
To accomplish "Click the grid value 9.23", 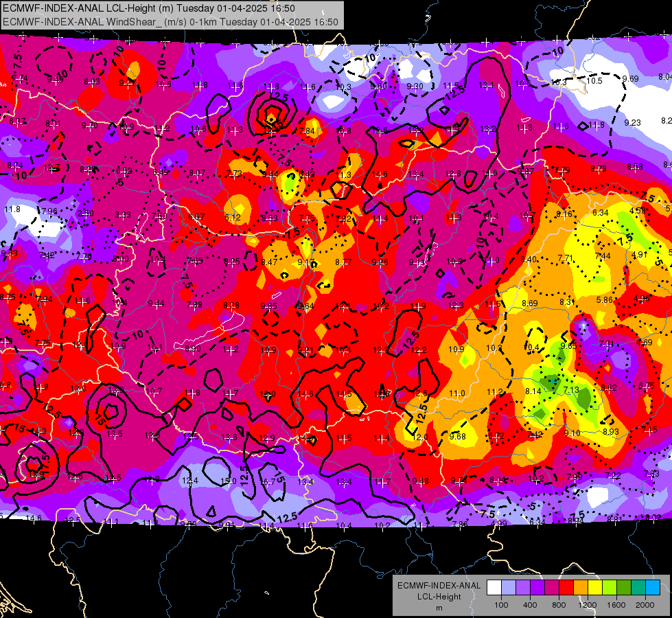I will click(x=632, y=123).
